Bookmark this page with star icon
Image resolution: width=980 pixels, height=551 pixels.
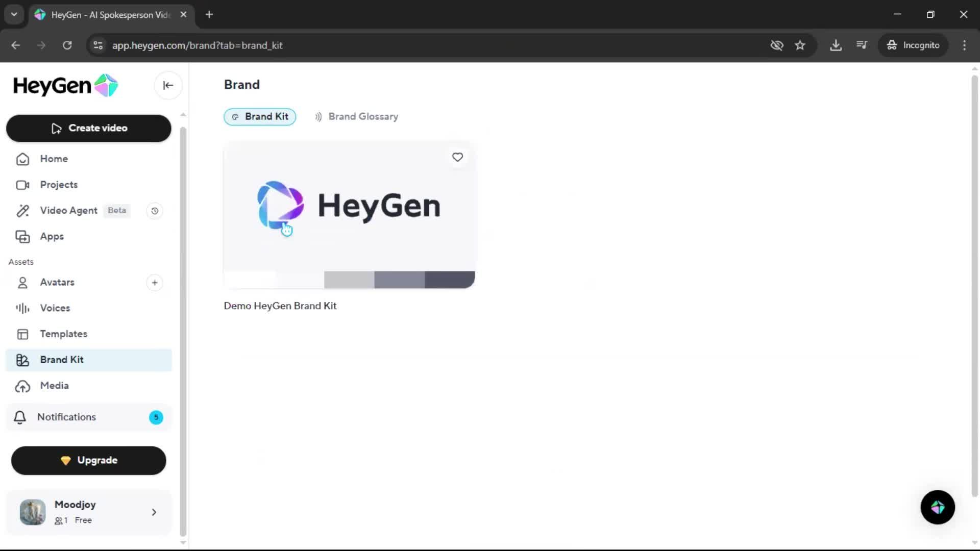pos(800,45)
